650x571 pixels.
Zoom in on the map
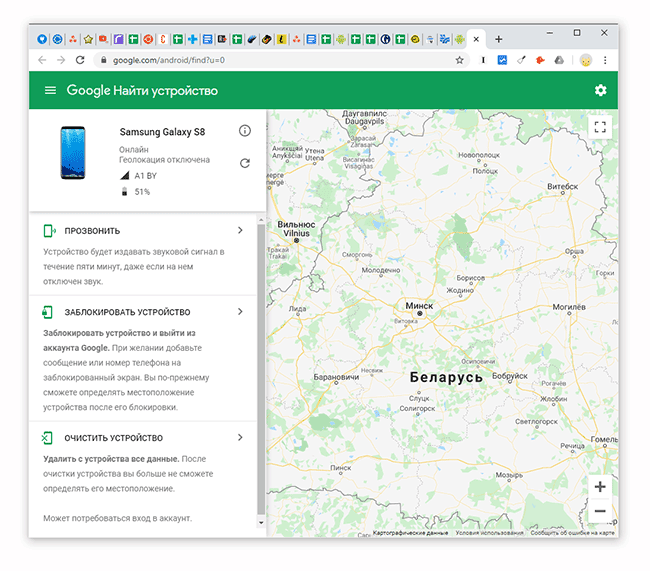pos(600,486)
